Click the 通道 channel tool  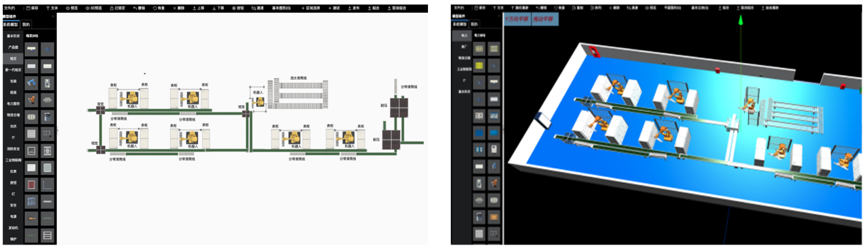[x=258, y=8]
